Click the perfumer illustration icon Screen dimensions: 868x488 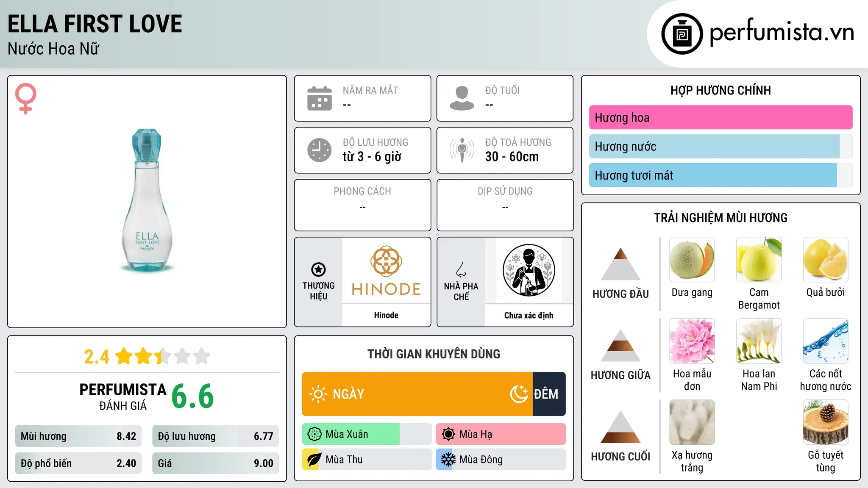click(x=529, y=270)
